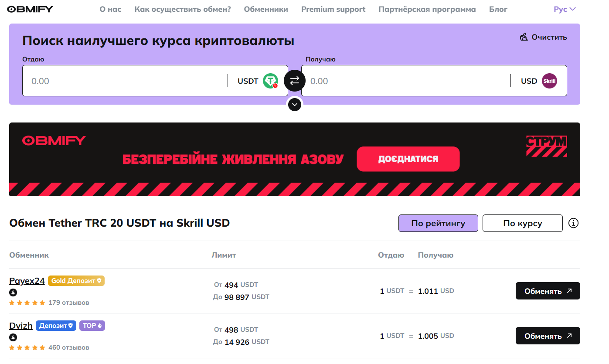
Task: Open the Рус language dropdown
Action: click(x=565, y=9)
